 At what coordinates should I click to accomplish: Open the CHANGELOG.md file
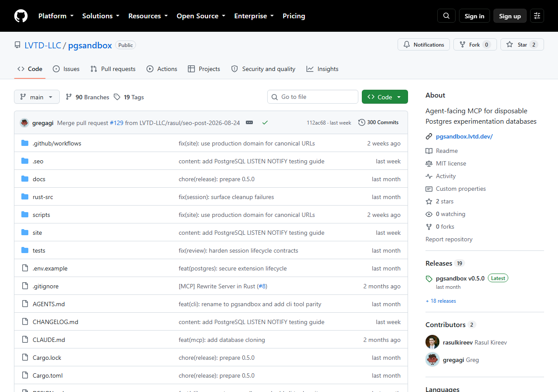pyautogui.click(x=55, y=322)
